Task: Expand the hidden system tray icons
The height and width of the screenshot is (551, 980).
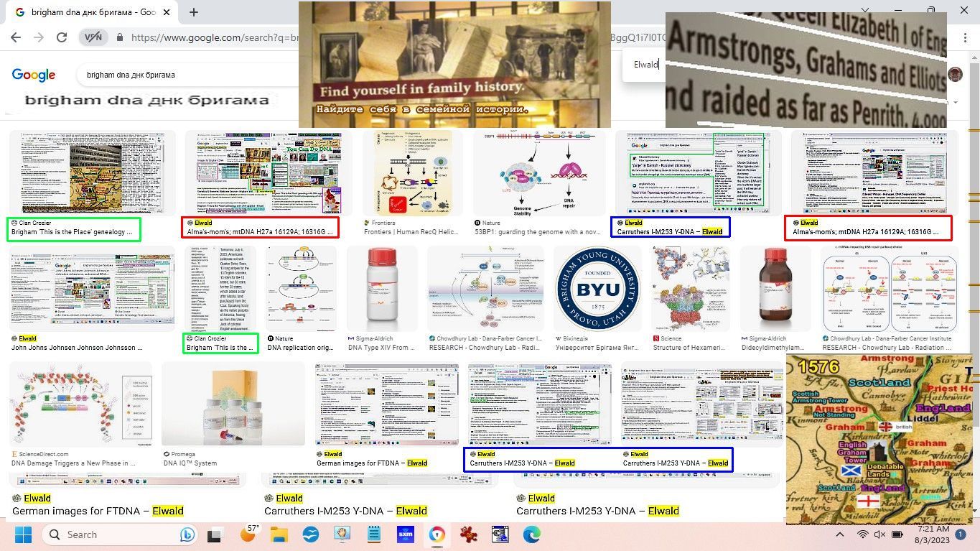Action: pos(840,534)
